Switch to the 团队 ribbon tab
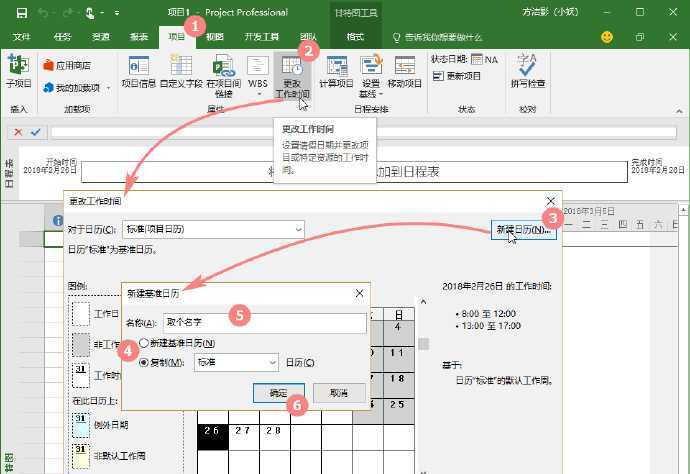 click(308, 37)
